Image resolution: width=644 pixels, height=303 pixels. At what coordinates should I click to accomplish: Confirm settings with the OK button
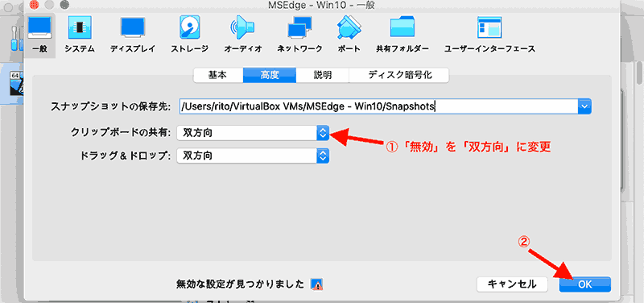coord(584,284)
